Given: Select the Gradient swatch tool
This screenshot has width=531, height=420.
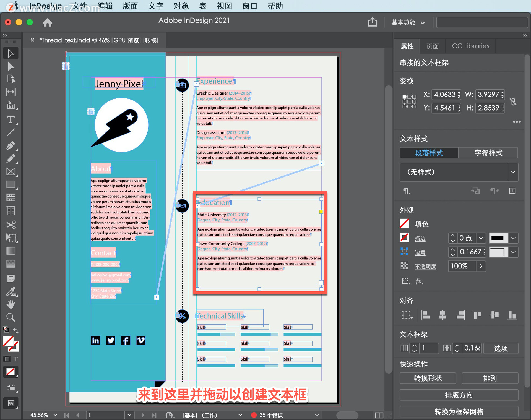Looking at the screenshot, I should click(11, 251).
